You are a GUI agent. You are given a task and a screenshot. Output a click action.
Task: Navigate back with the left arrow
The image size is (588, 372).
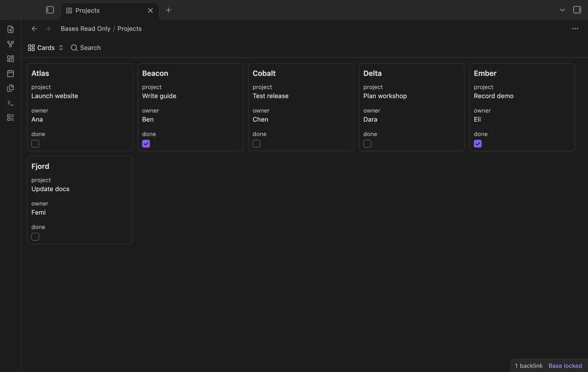tap(34, 28)
